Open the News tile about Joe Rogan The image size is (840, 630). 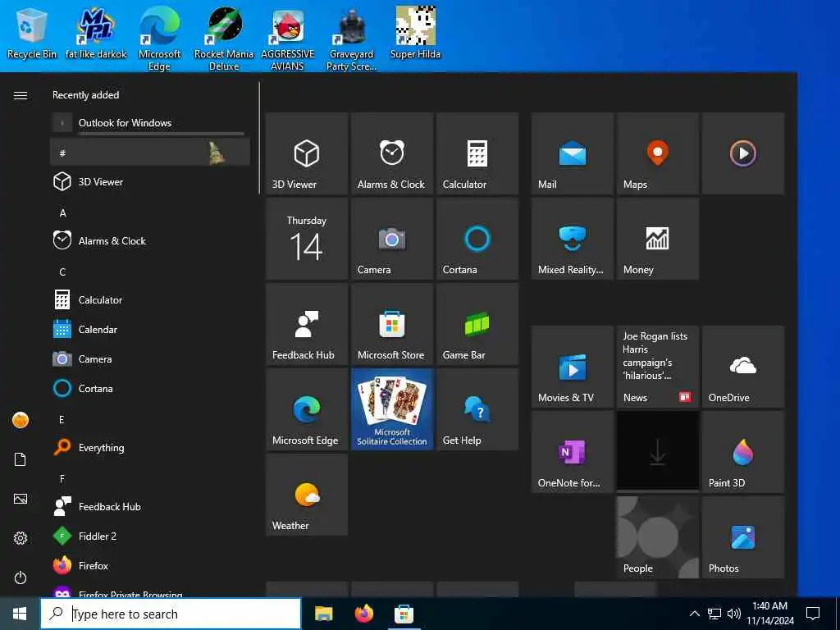click(657, 367)
